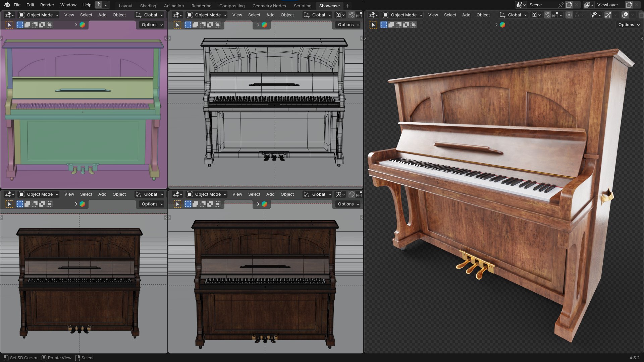
Task: Toggle proportional editing in right viewport
Action: pyautogui.click(x=569, y=15)
